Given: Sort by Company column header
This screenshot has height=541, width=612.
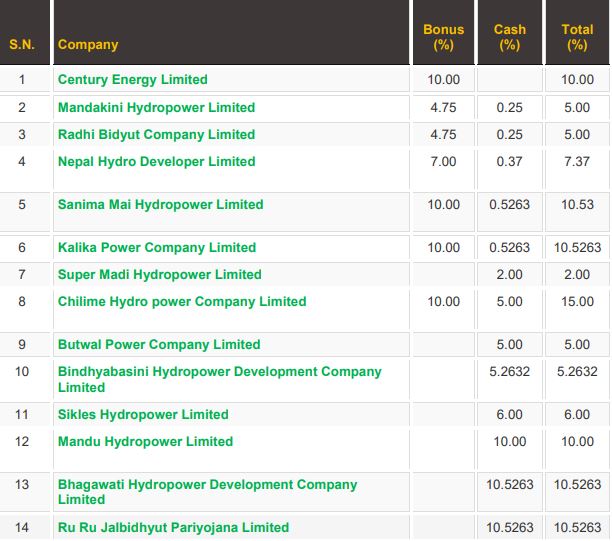Looking at the screenshot, I should click(x=88, y=44).
